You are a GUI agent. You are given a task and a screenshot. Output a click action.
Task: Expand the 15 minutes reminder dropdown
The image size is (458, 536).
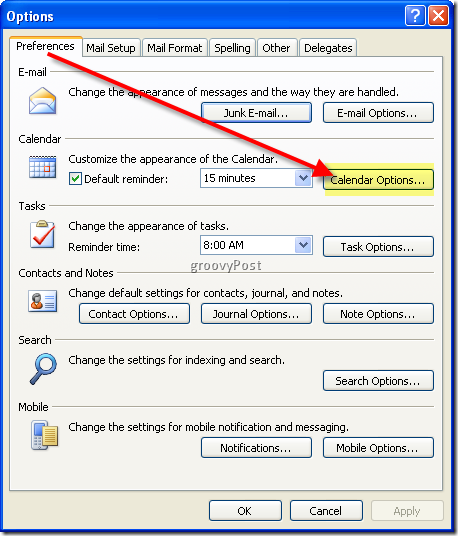coord(303,178)
